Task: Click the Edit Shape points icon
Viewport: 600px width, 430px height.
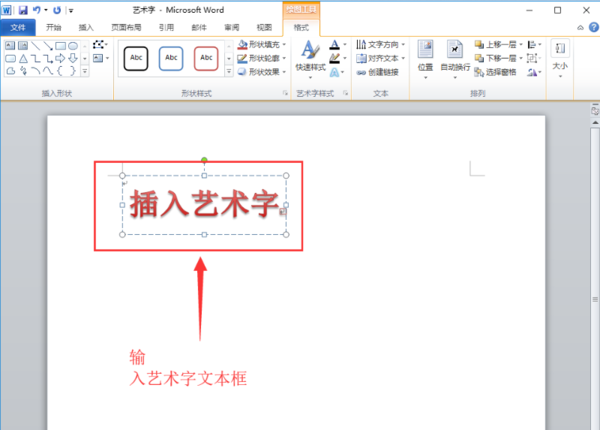Action: point(98,45)
